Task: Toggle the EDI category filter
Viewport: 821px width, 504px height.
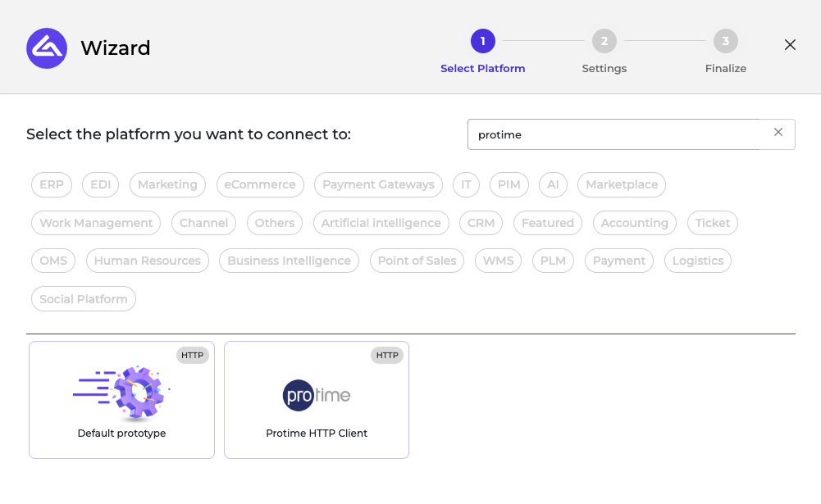Action: pyautogui.click(x=101, y=184)
